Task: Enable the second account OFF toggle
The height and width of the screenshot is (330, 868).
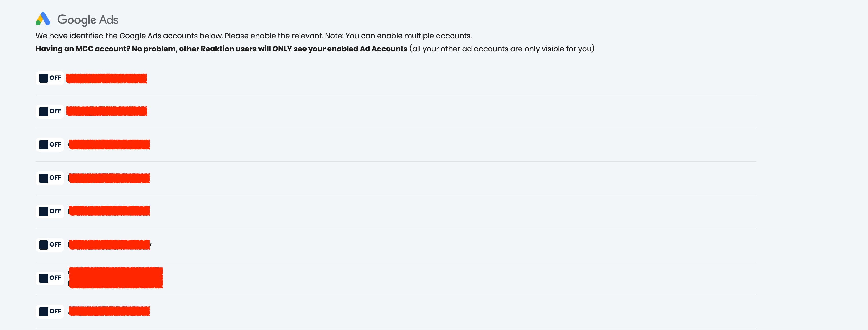Action: coord(50,111)
